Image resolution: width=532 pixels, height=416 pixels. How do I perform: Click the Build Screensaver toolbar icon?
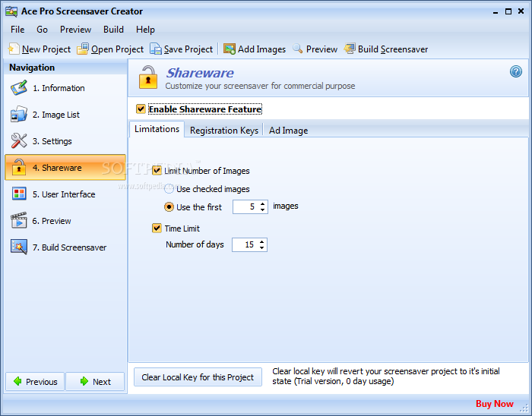[350, 49]
